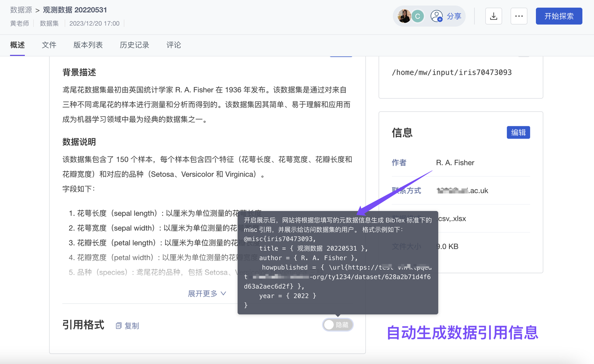Click the 背景描述 heading
Screen dimensions: 594x364
(x=79, y=73)
